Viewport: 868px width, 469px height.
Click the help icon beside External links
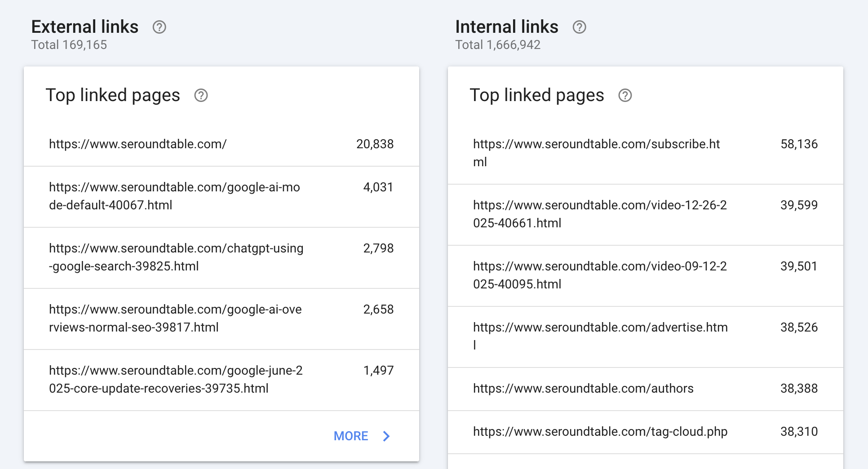pyautogui.click(x=159, y=27)
